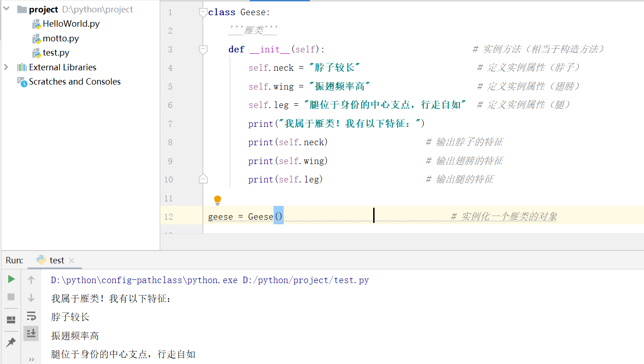Open test.py in the project tree
Viewport: 644px width, 364px height.
[56, 53]
